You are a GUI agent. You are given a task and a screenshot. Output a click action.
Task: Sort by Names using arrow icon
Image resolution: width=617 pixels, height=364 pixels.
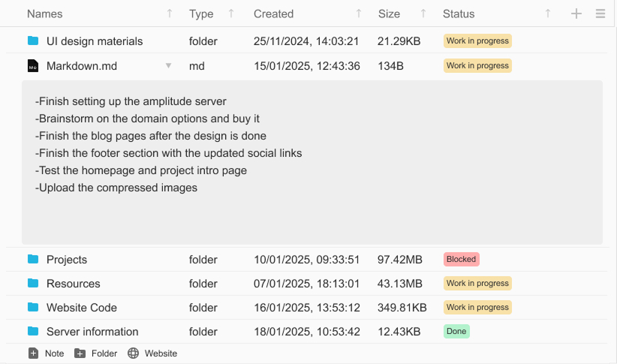pos(169,14)
